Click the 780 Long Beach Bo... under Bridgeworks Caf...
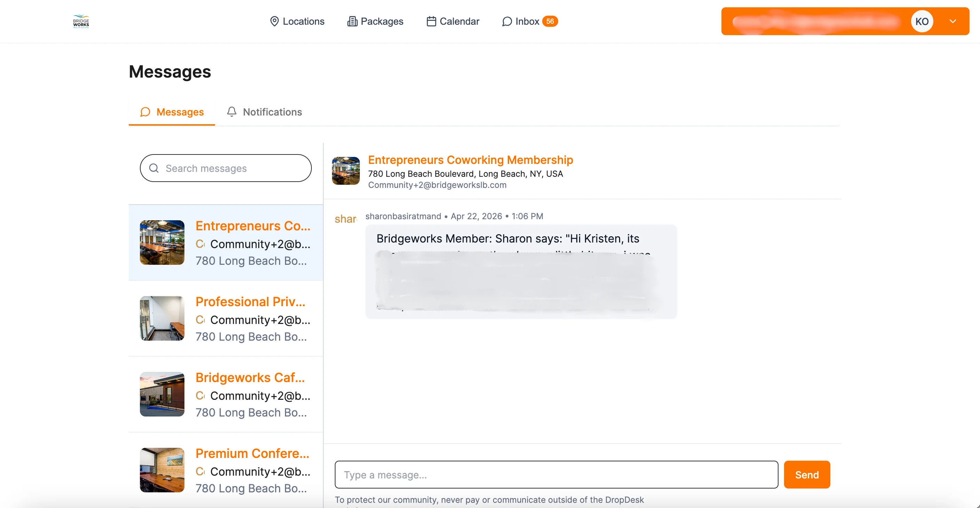 point(251,413)
